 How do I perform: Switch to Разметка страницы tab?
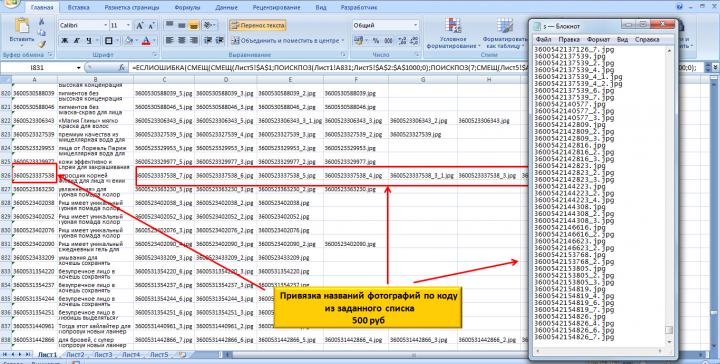pos(132,8)
